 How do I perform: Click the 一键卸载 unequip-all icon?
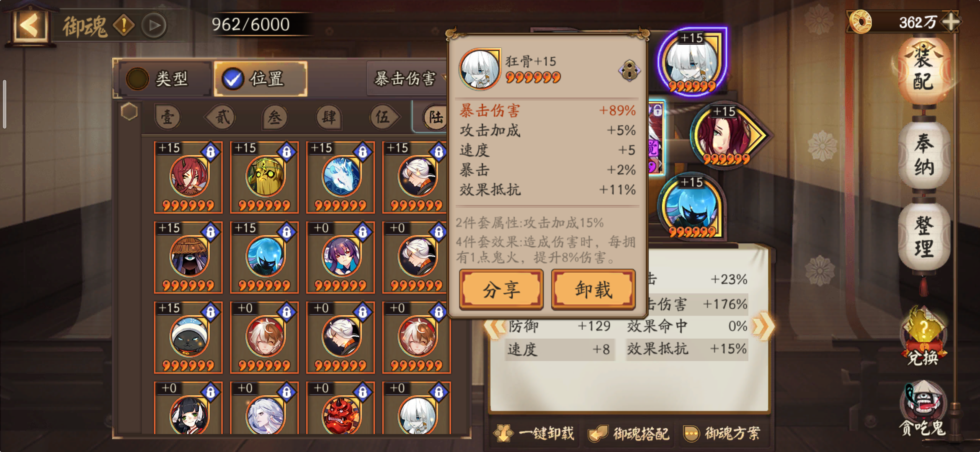(x=534, y=433)
